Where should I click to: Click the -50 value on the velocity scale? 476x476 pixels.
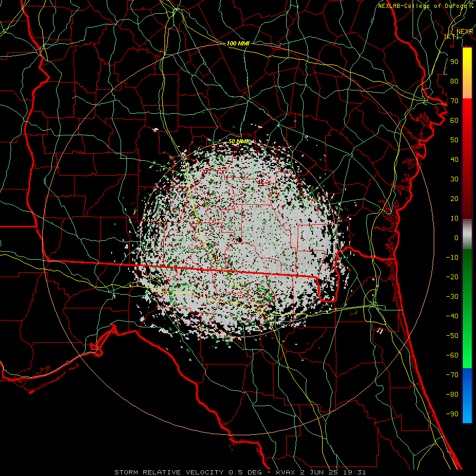[x=452, y=336]
